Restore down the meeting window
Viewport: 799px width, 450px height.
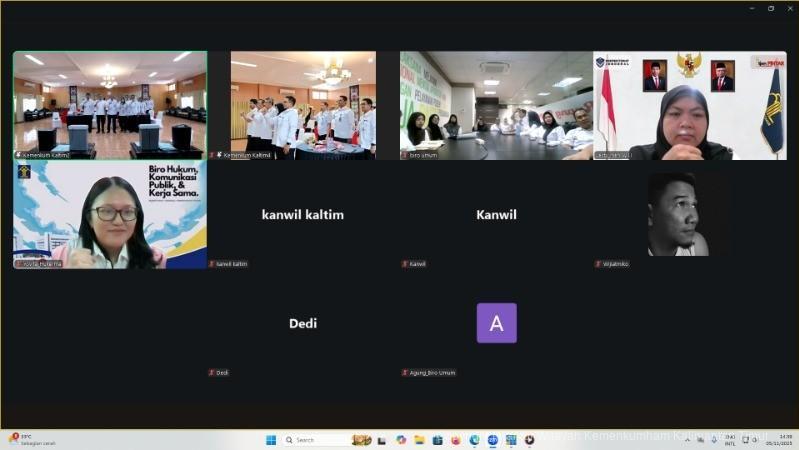(771, 8)
